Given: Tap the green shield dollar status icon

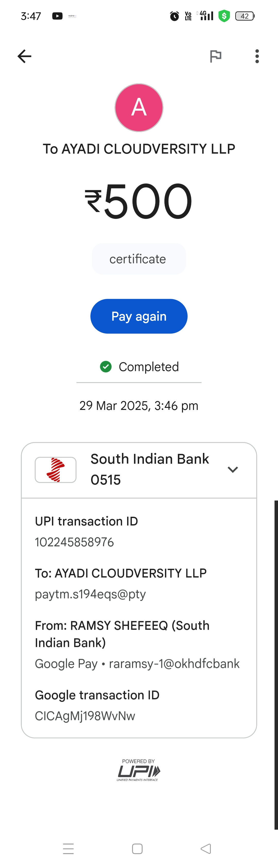Looking at the screenshot, I should click(x=224, y=16).
